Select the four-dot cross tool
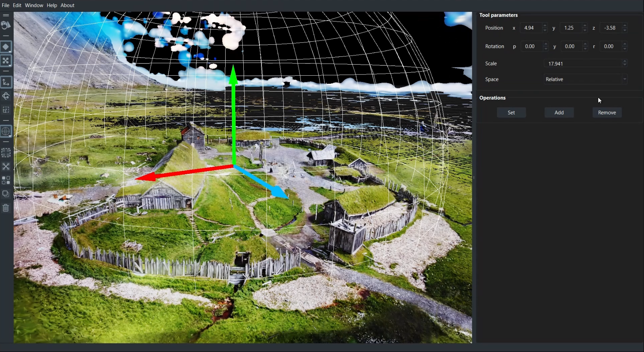644x352 pixels. (x=6, y=61)
